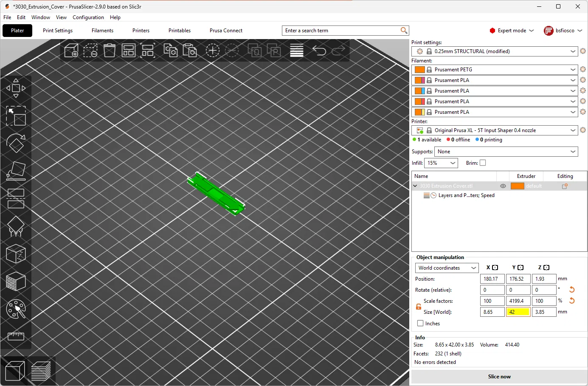Viewport: 588px width, 386px height.
Task: Select the Measure ruler tool
Action: point(16,336)
